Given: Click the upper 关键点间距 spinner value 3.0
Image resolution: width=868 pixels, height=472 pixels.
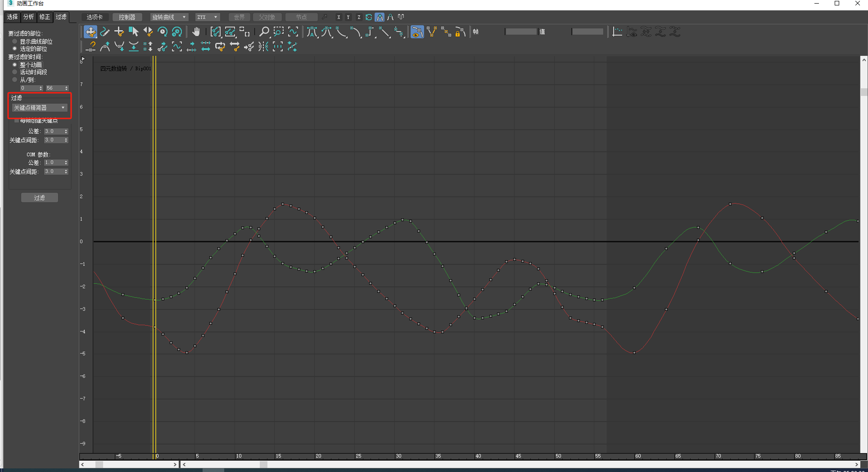Looking at the screenshot, I should click(56, 140).
